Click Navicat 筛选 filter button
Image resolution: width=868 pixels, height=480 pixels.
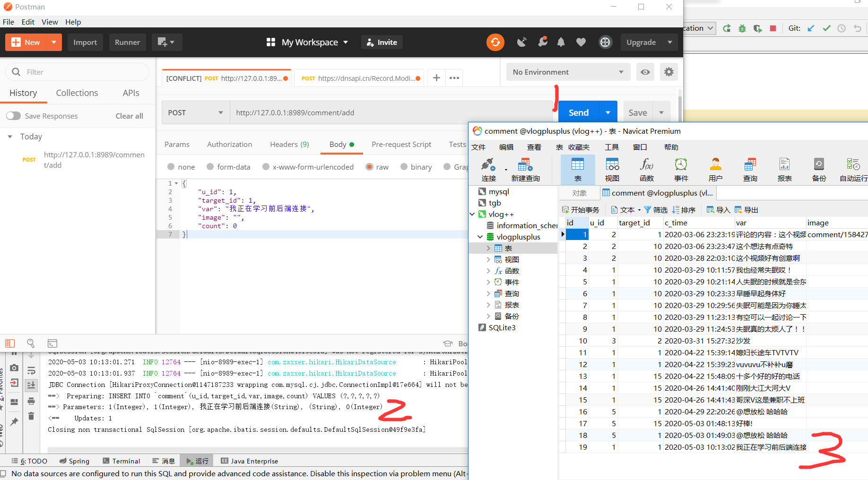[656, 210]
